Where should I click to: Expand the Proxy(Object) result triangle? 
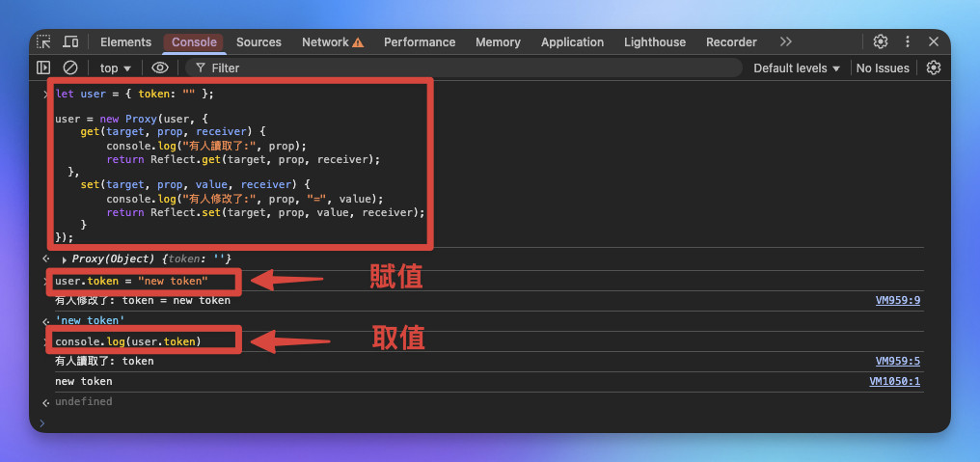pos(65,259)
